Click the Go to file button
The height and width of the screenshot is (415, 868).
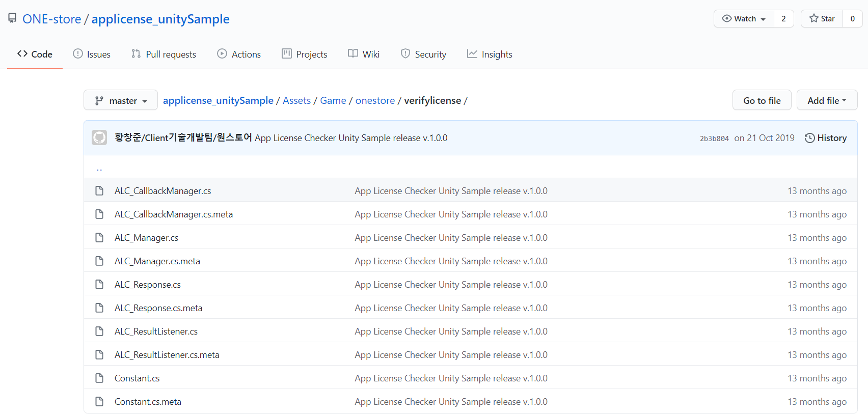pos(762,100)
